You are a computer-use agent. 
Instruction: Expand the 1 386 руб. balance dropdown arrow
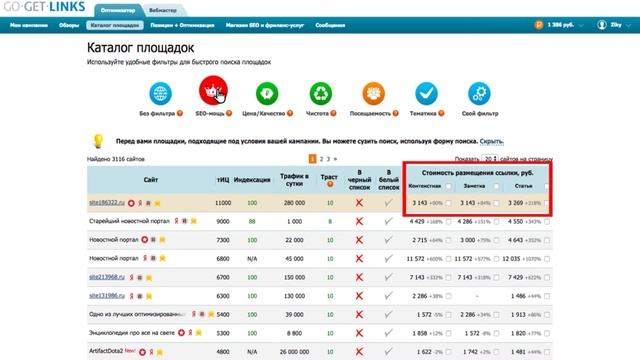click(581, 25)
